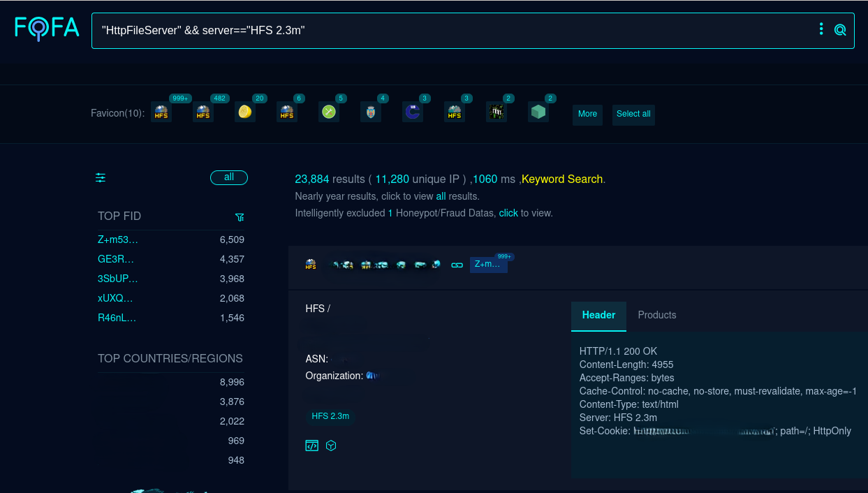Click the Select all favicons button
The width and height of the screenshot is (868, 493).
coord(633,114)
